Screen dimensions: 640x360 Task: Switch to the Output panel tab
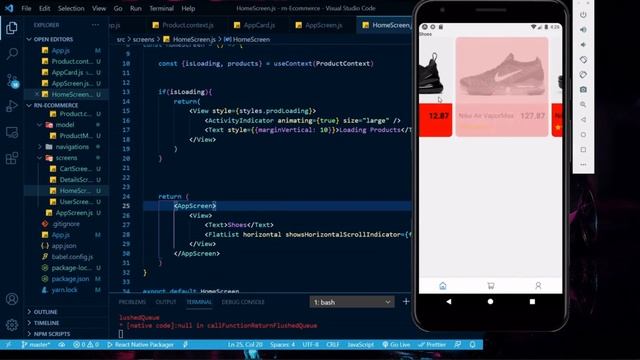click(x=166, y=302)
